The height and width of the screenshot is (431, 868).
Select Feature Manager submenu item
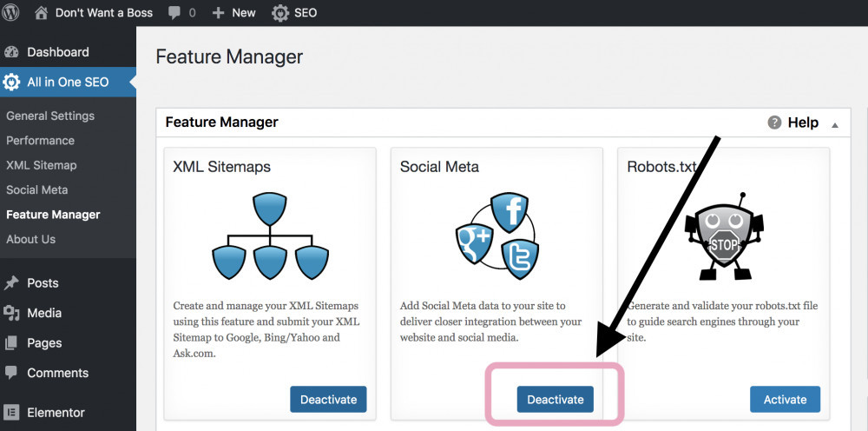pos(53,215)
